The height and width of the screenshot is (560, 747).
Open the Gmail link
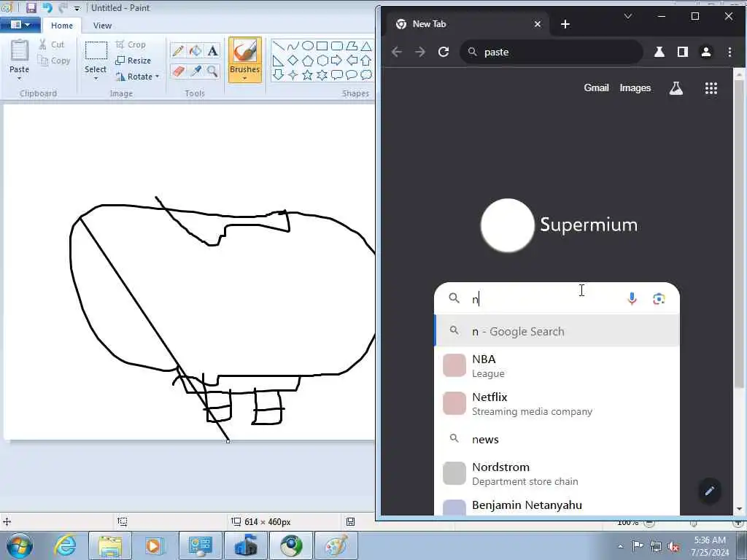pyautogui.click(x=597, y=88)
